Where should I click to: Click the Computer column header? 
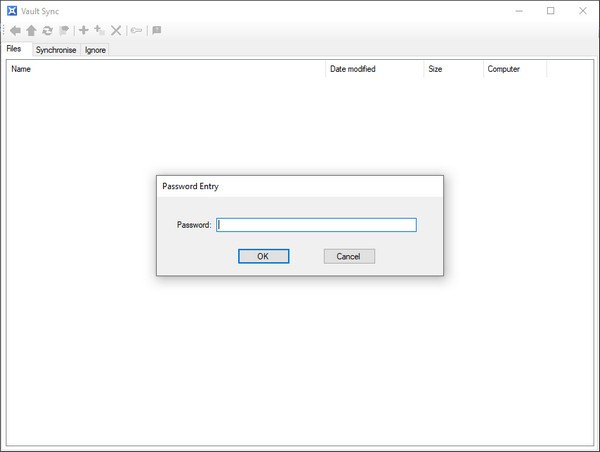[x=514, y=69]
